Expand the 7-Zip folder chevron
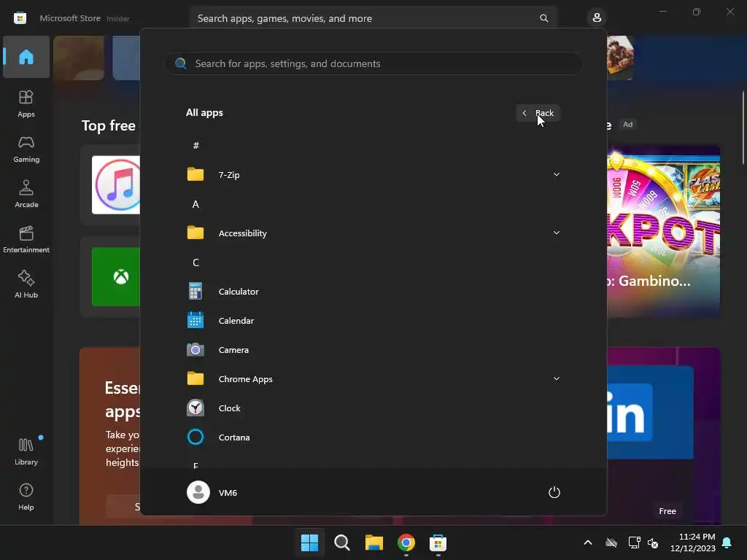The width and height of the screenshot is (747, 560). pyautogui.click(x=557, y=174)
